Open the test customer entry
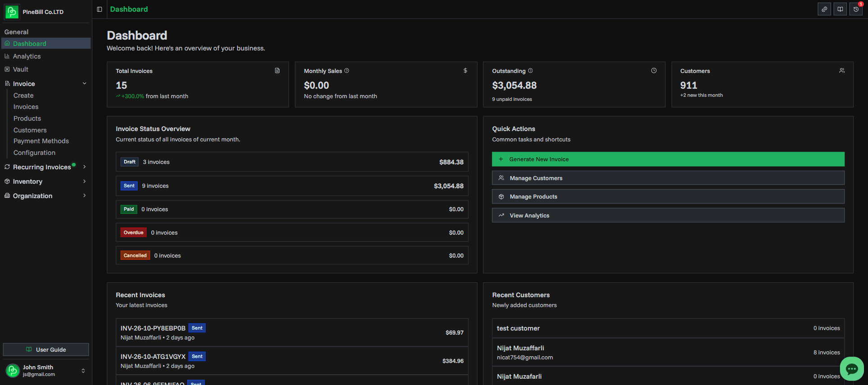The width and height of the screenshot is (868, 385). point(668,328)
